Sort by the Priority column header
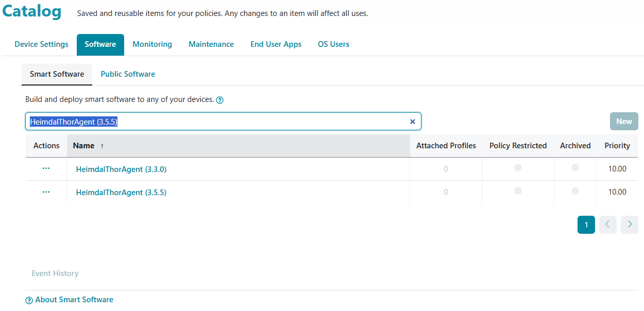Viewport: 644px width, 311px height. click(x=617, y=146)
